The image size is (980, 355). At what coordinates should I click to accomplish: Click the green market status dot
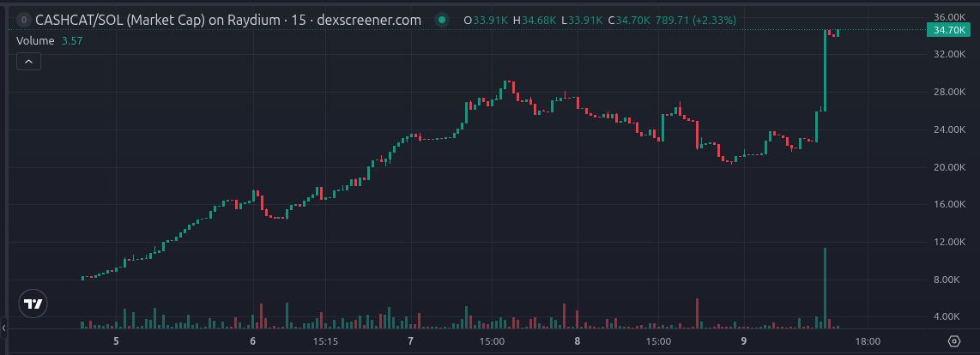click(443, 20)
